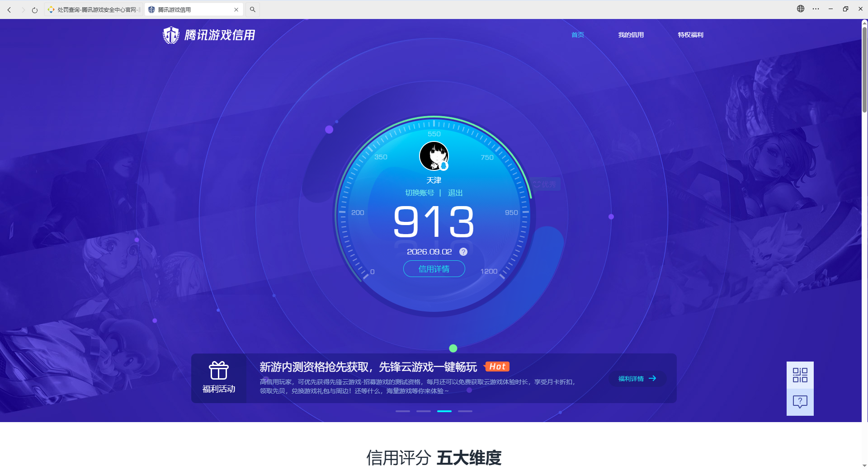Minimize the browser window

(x=830, y=9)
